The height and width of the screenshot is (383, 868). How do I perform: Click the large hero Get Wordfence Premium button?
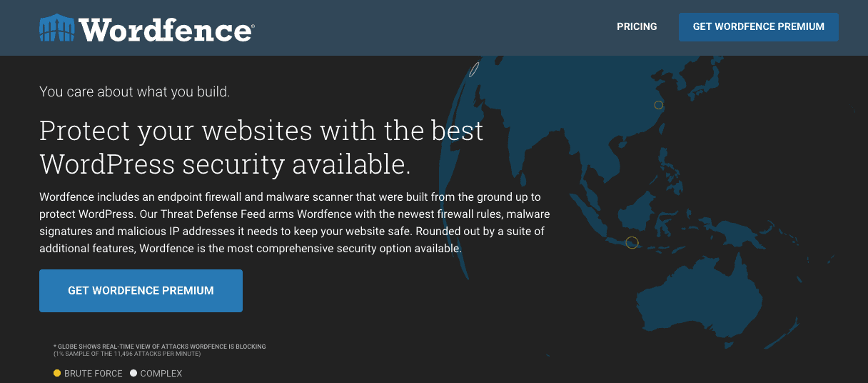pyautogui.click(x=141, y=291)
